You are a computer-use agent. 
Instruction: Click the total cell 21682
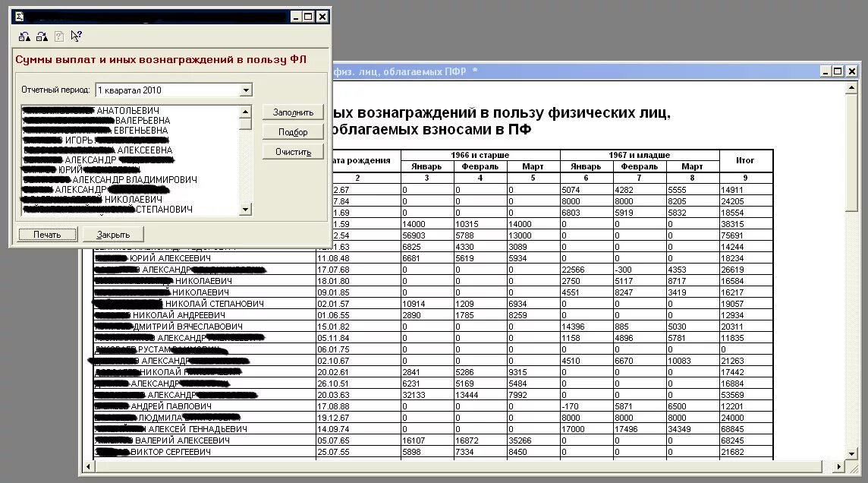pos(746,452)
